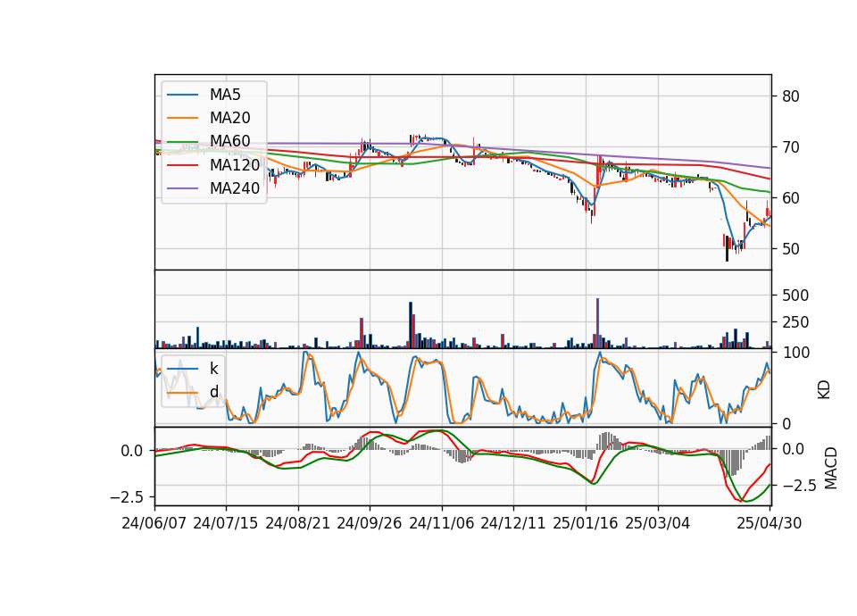Image resolution: width=857 pixels, height=616 pixels.
Task: Click the left MACD axis value 0.0
Action: tap(132, 451)
